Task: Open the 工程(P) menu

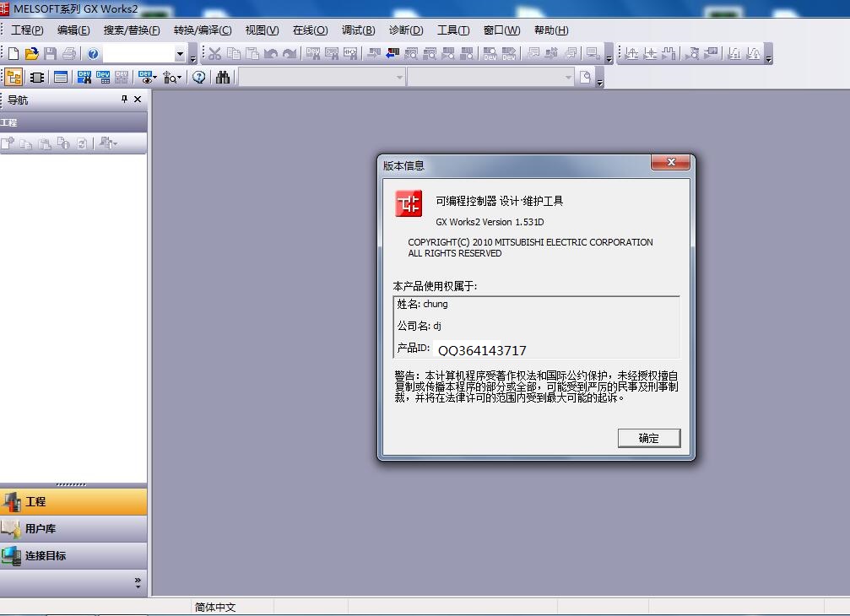Action: coord(27,30)
